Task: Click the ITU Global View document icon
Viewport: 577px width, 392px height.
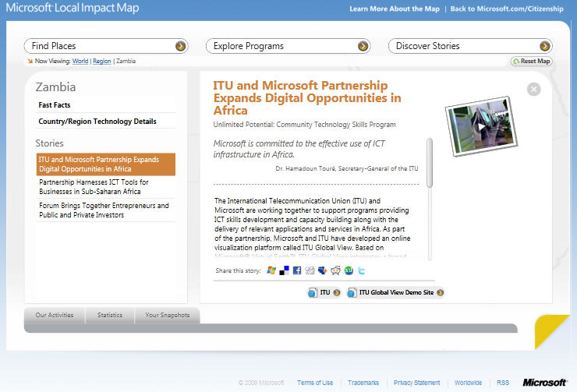Action: point(352,293)
